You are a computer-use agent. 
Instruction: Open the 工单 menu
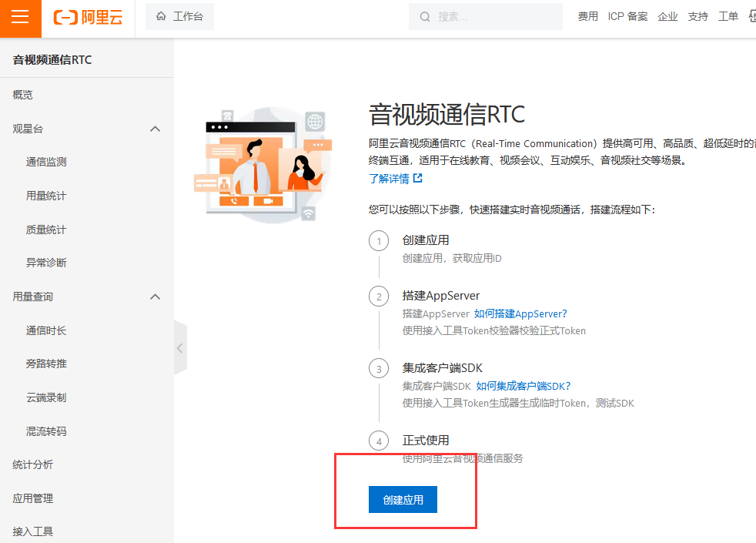728,16
